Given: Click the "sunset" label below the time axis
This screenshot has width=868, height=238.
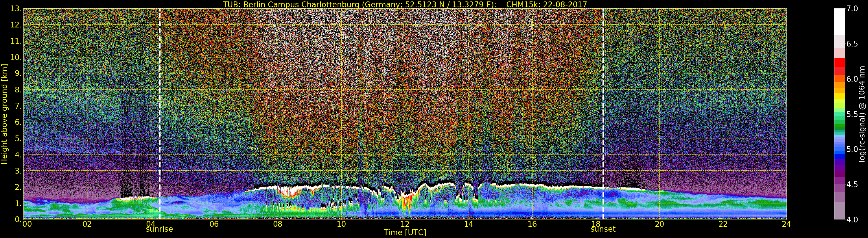Looking at the screenshot, I should tap(603, 229).
